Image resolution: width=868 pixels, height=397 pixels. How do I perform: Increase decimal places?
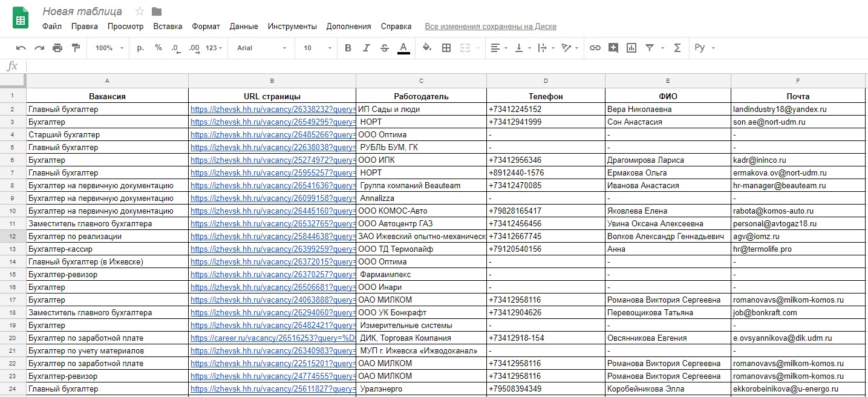pos(194,48)
